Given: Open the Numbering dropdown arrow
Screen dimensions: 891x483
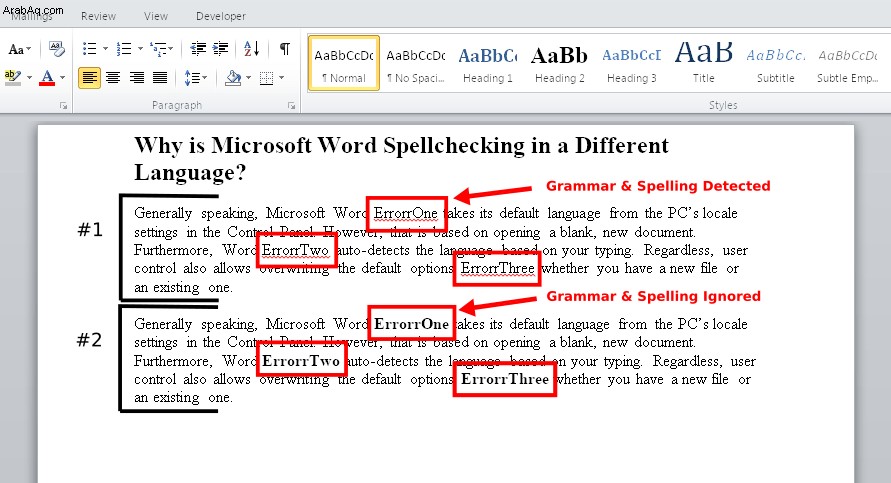Looking at the screenshot, I should point(140,49).
